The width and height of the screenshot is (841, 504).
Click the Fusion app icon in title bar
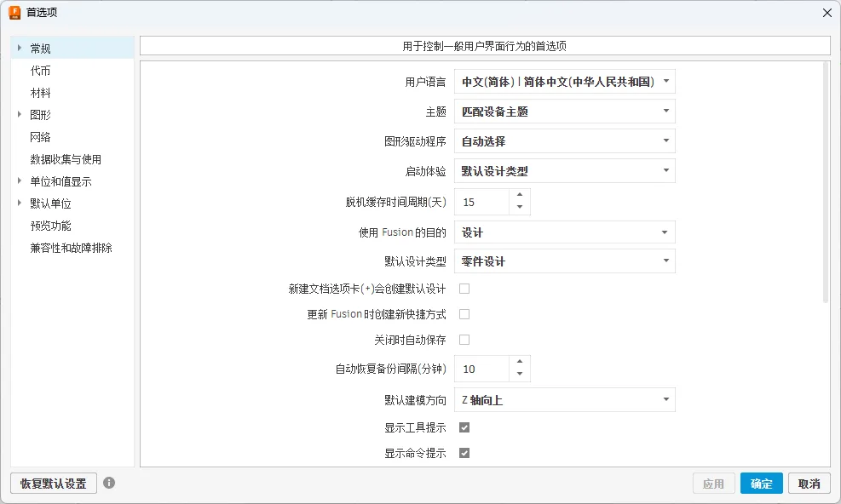(14, 12)
